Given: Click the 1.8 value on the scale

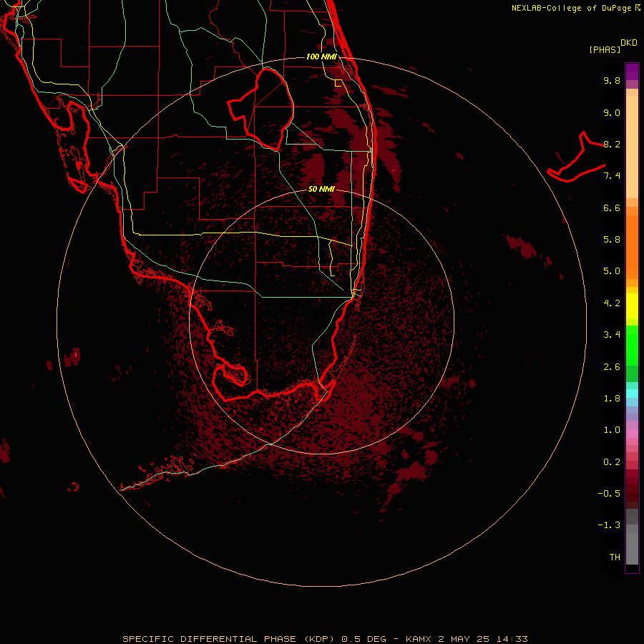Looking at the screenshot, I should 612,399.
